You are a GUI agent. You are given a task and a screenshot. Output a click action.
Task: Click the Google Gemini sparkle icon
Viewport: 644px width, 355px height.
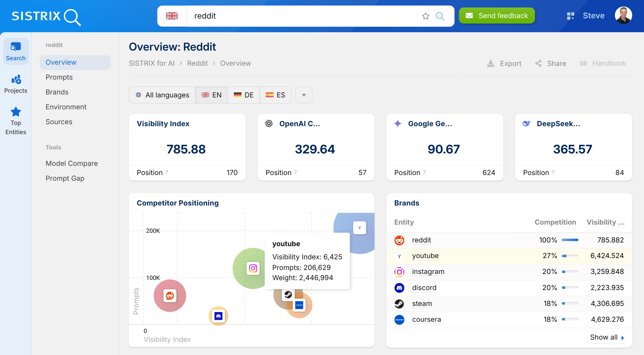click(398, 124)
